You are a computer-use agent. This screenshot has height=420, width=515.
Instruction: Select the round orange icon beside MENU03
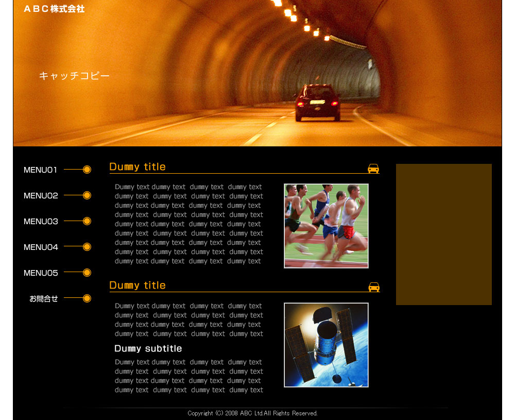(x=87, y=221)
